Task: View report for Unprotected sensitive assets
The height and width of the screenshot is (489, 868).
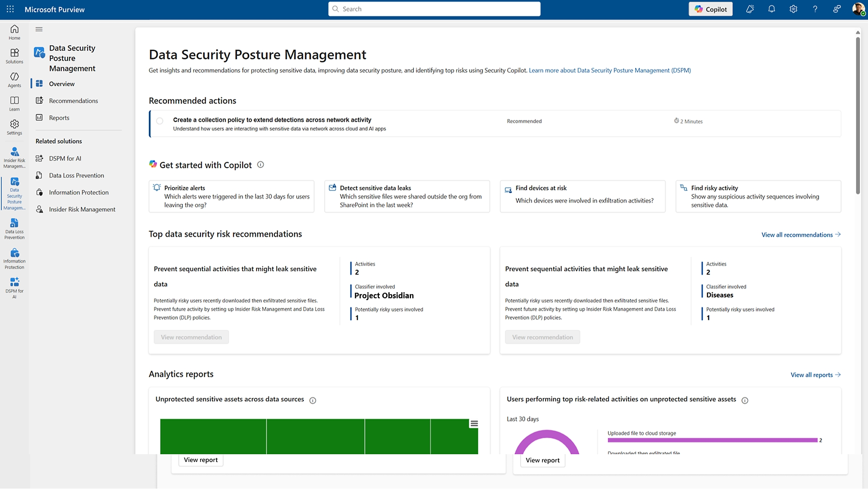Action: tap(201, 460)
